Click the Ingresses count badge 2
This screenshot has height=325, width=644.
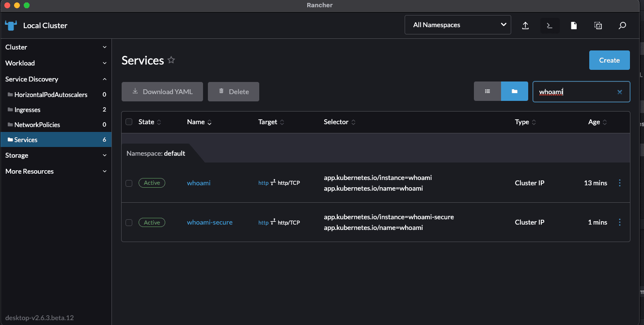click(x=104, y=110)
